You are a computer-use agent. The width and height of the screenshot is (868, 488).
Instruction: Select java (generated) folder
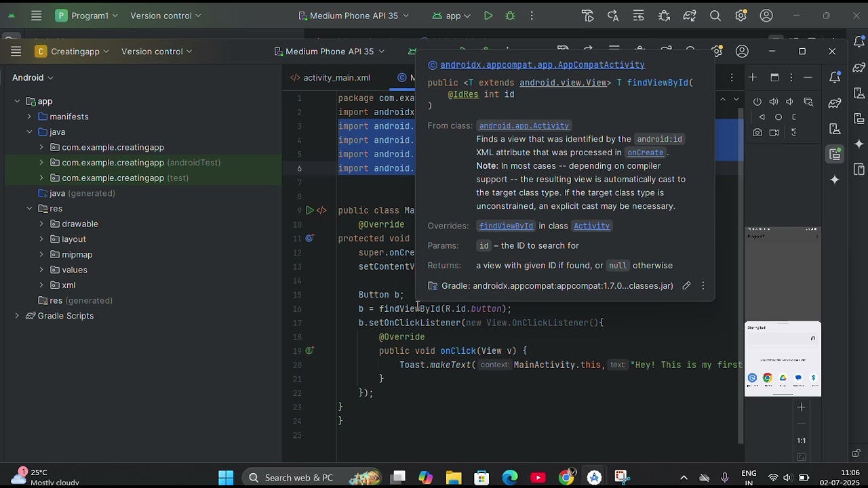tap(77, 193)
